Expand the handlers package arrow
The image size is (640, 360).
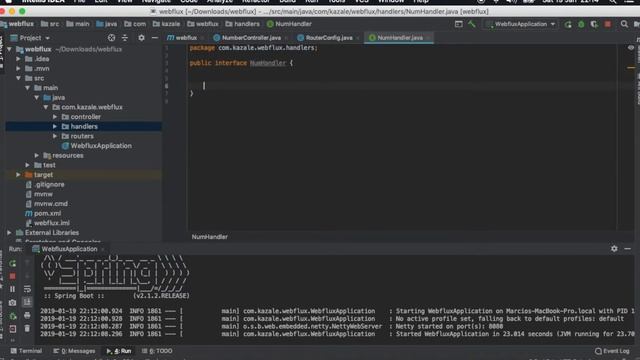(x=55, y=127)
